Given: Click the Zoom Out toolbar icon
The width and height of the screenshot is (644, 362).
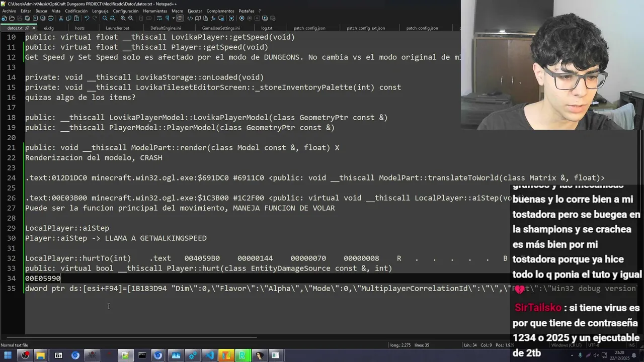Looking at the screenshot, I should coord(131,18).
